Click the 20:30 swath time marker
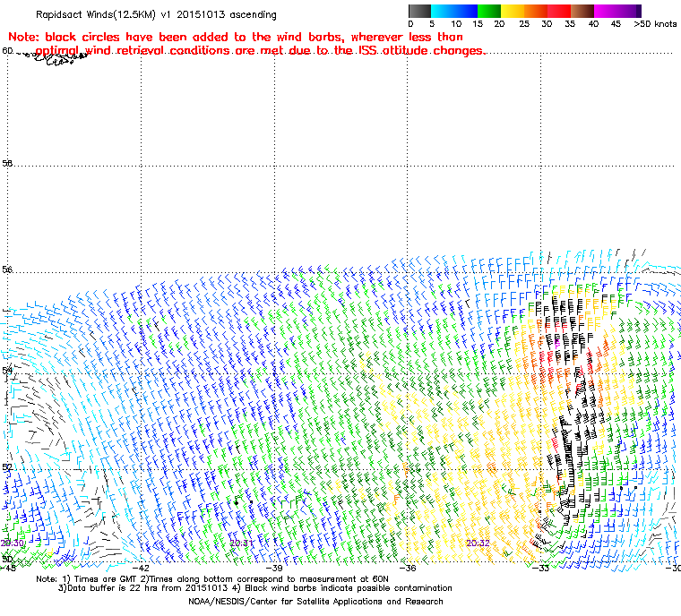 tap(13, 543)
